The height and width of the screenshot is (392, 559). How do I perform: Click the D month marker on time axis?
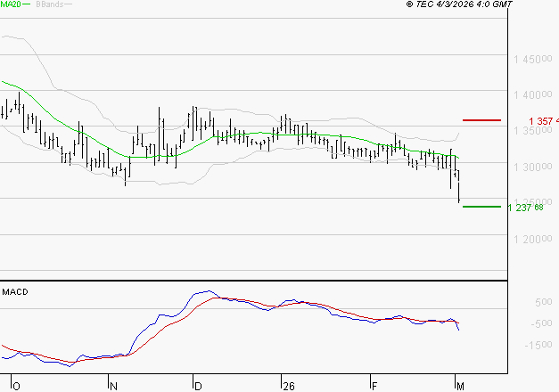pos(198,387)
